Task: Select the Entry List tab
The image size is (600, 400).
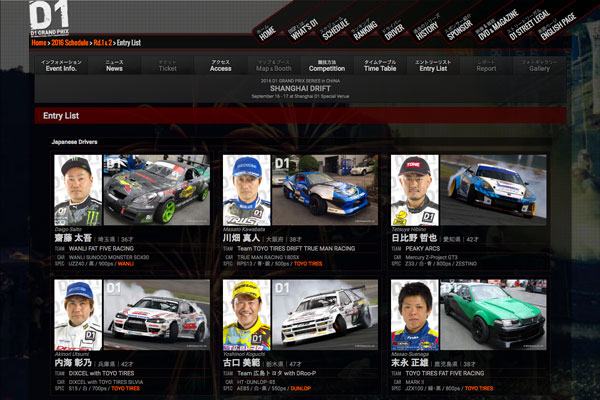Action: 433,66
